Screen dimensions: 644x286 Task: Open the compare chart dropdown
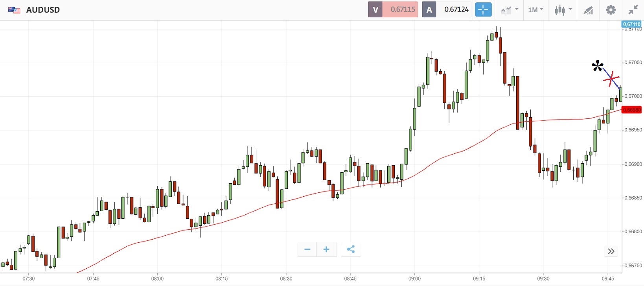[x=510, y=9]
